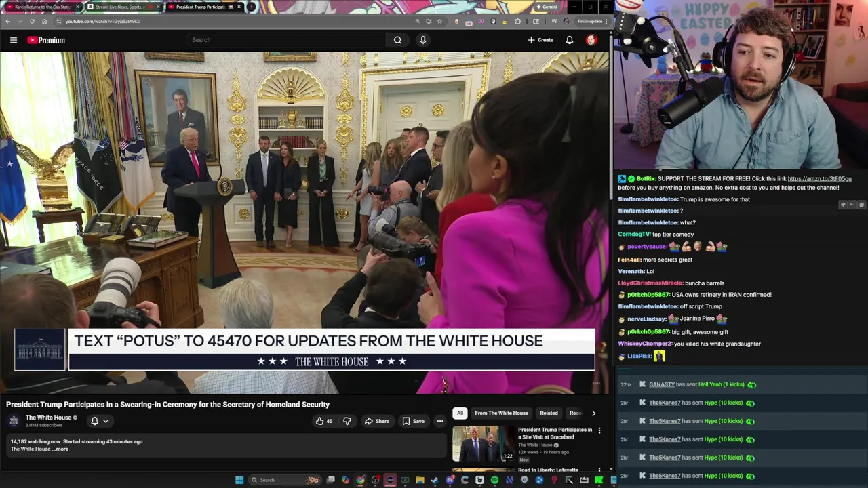
Task: Expand video description with ...more
Action: (x=62, y=449)
